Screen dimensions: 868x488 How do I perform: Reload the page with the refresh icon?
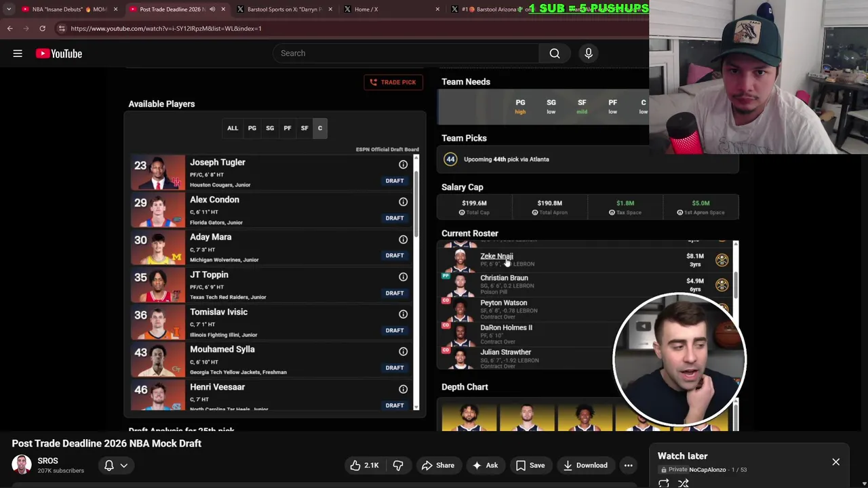point(42,28)
